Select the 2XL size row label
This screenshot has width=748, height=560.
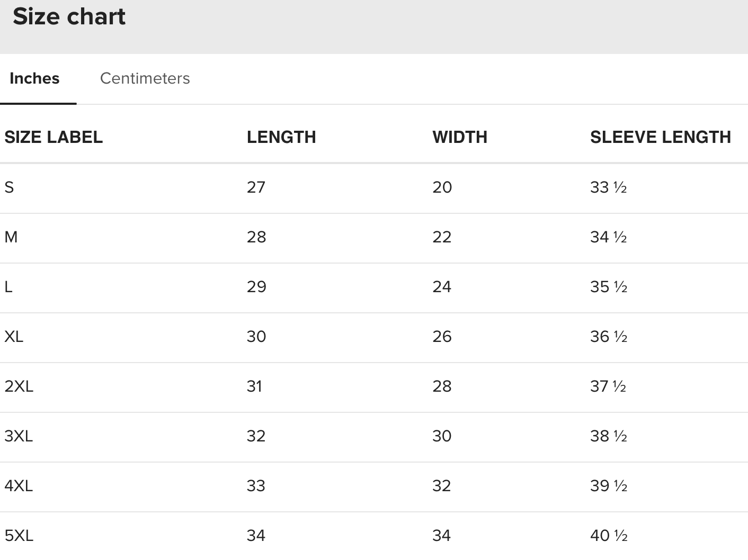coord(19,386)
